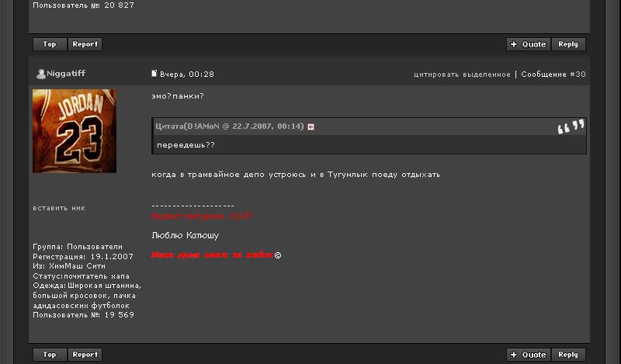Report Niggatiff's post using the bottom Report button

tap(85, 355)
